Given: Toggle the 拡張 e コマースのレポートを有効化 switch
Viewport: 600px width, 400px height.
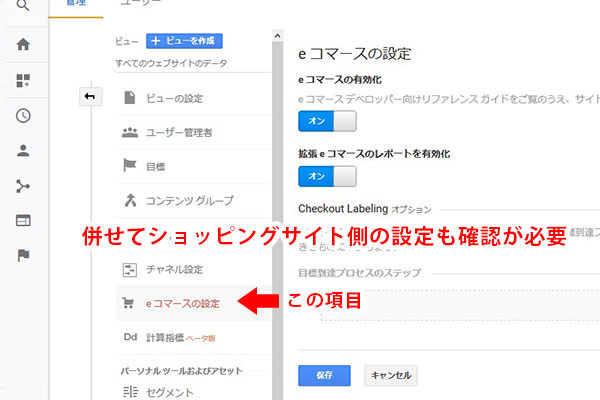Looking at the screenshot, I should click(x=327, y=176).
